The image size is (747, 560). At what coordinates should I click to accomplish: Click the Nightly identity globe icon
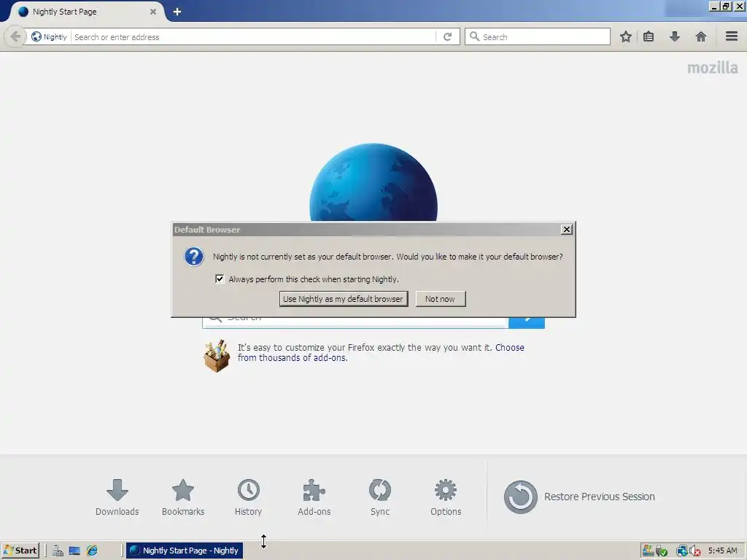click(x=36, y=36)
